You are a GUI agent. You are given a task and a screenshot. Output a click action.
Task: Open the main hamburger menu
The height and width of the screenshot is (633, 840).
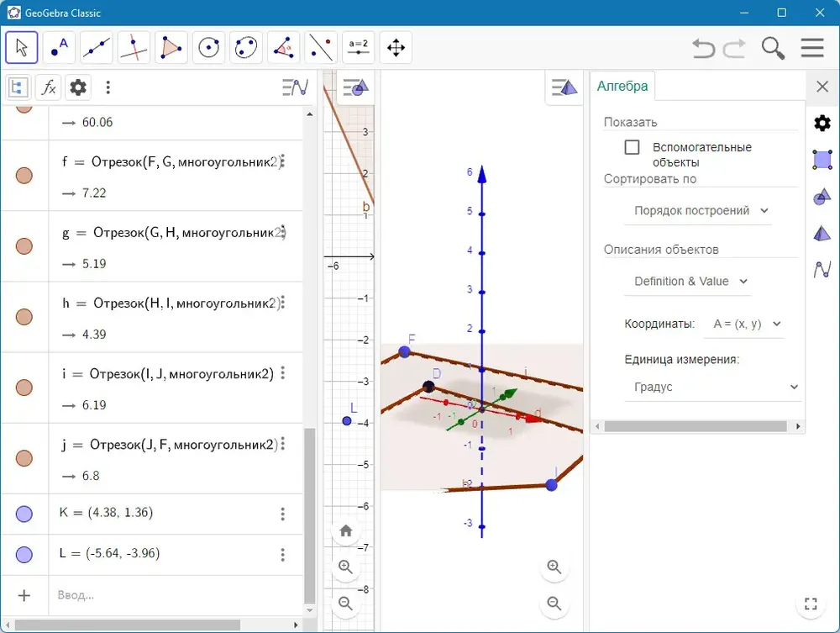pos(812,48)
